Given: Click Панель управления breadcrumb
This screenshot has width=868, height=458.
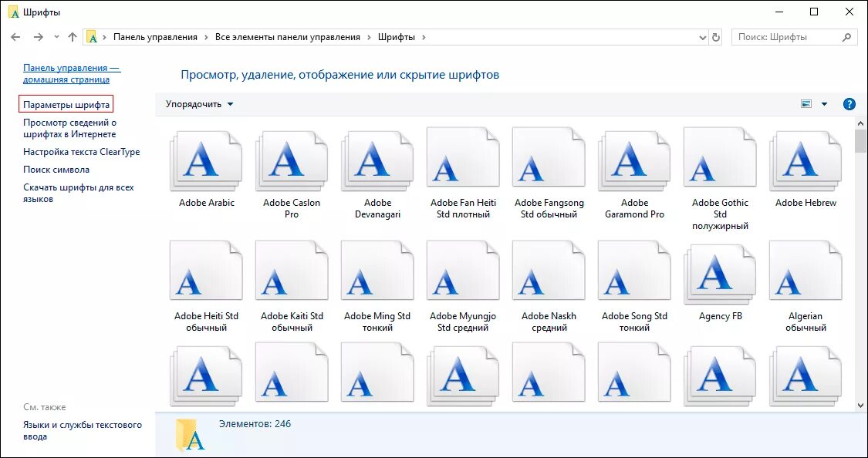Looking at the screenshot, I should (156, 37).
